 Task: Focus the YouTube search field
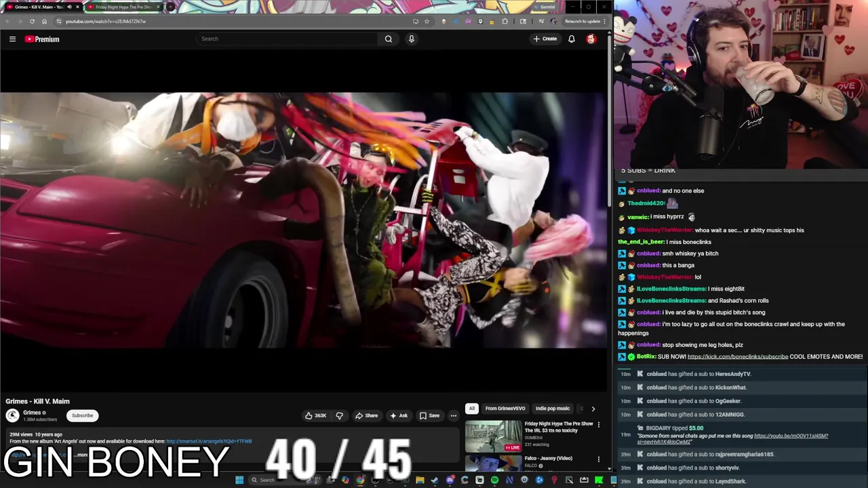point(288,39)
